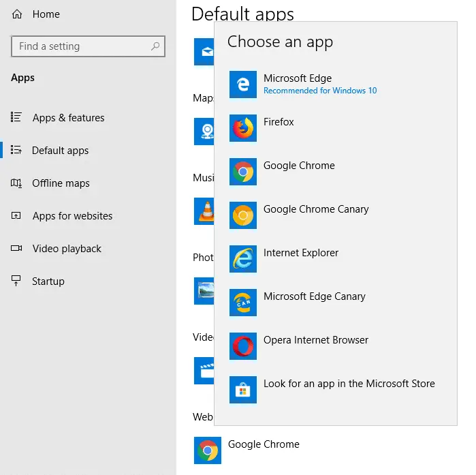476x475 pixels.
Task: Open the Default apps section
Action: coord(60,151)
